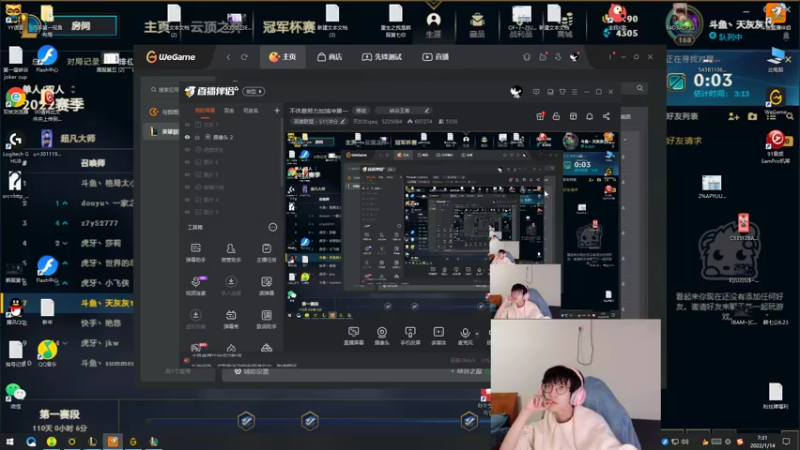
Task: Toggle visibility of the 摄像头 2 source
Action: tap(187, 137)
